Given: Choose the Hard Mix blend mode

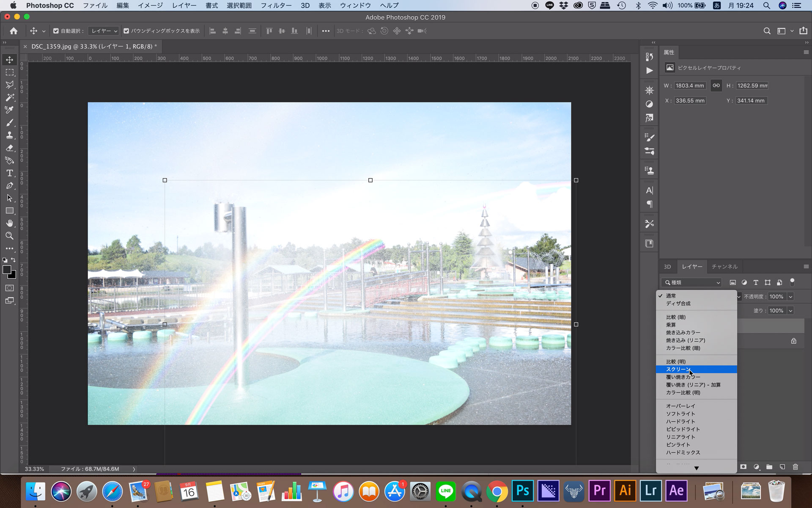Looking at the screenshot, I should [696, 453].
